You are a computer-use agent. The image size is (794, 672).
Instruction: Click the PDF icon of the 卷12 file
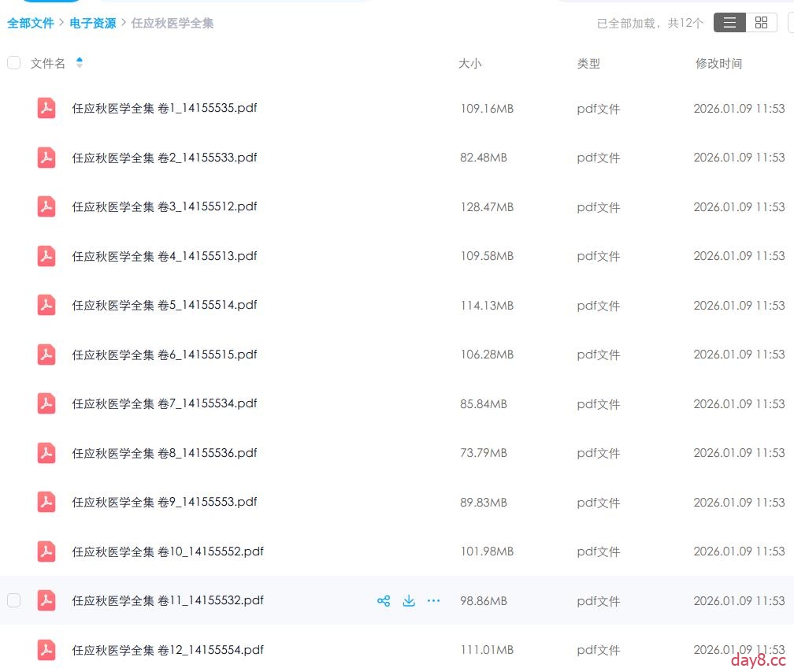point(46,650)
